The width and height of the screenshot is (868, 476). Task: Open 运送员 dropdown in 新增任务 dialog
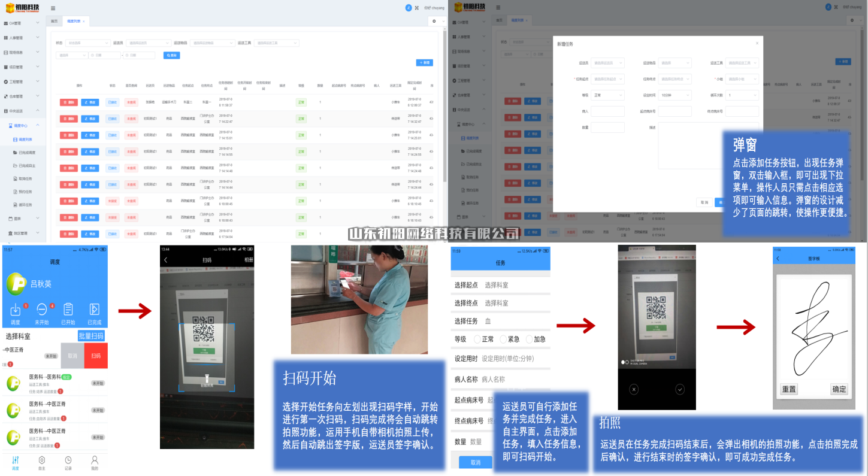click(607, 63)
